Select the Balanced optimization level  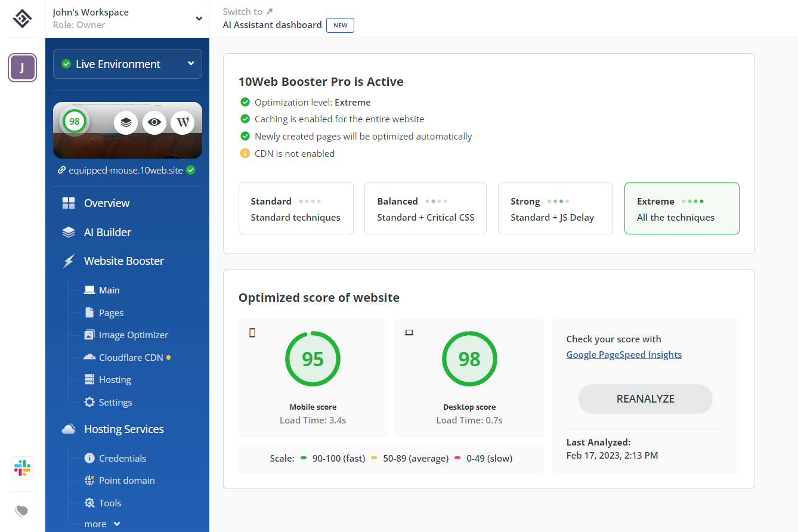[425, 209]
